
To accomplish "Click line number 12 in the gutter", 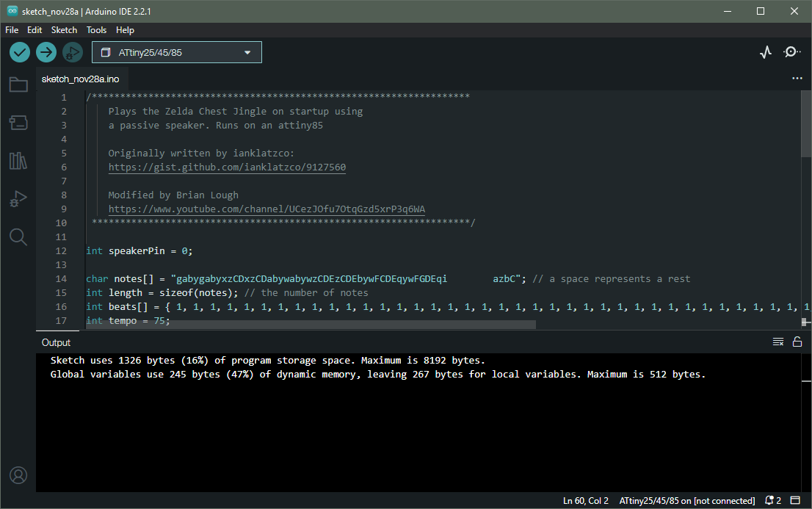I will click(61, 251).
